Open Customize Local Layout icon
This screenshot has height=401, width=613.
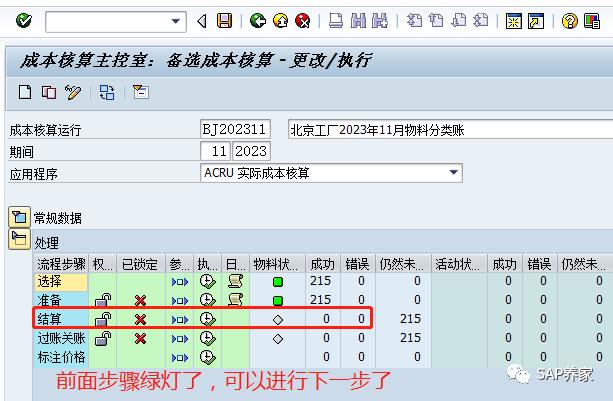(592, 21)
